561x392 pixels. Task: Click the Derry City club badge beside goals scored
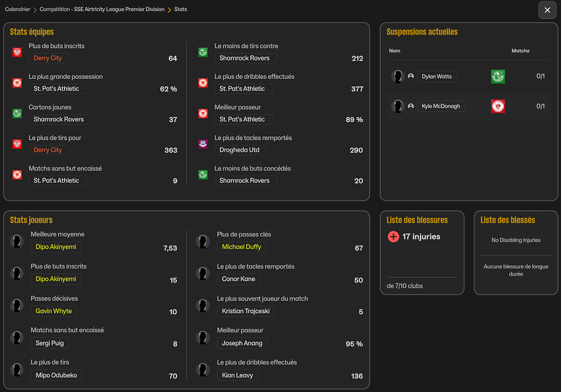[17, 52]
